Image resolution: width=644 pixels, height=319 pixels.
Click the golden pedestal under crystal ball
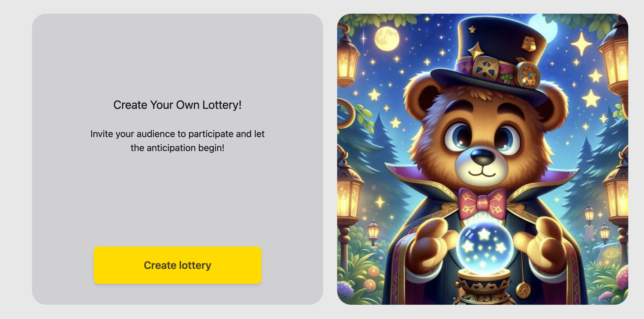pyautogui.click(x=483, y=287)
